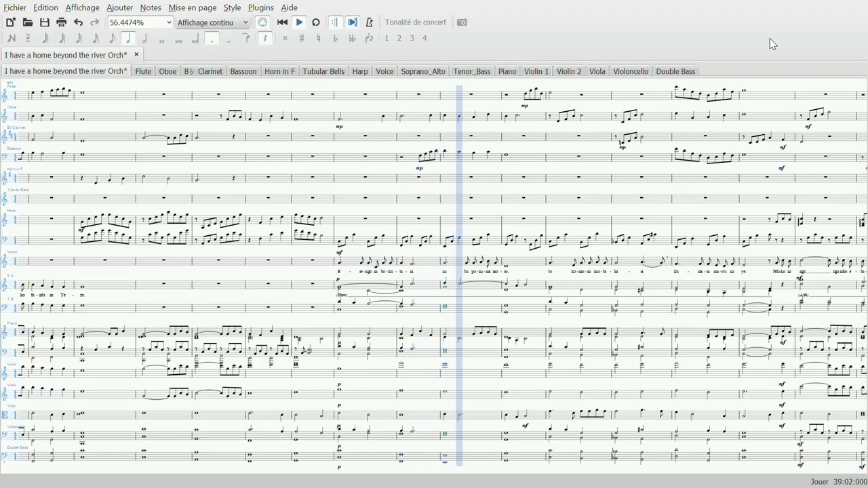The height and width of the screenshot is (488, 868).
Task: Select the longa note duration
Action: [195, 39]
